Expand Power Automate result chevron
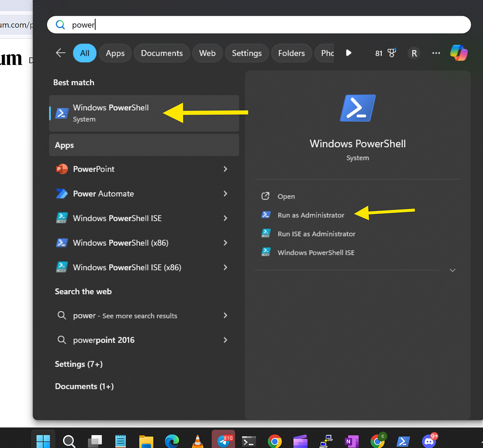Viewport: 483px width, 448px height. (225, 194)
